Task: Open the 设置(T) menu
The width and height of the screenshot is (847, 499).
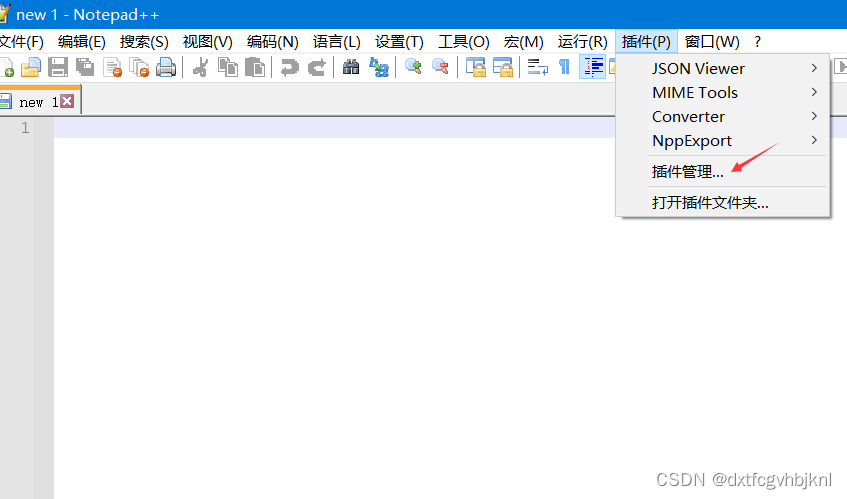Action: (399, 42)
